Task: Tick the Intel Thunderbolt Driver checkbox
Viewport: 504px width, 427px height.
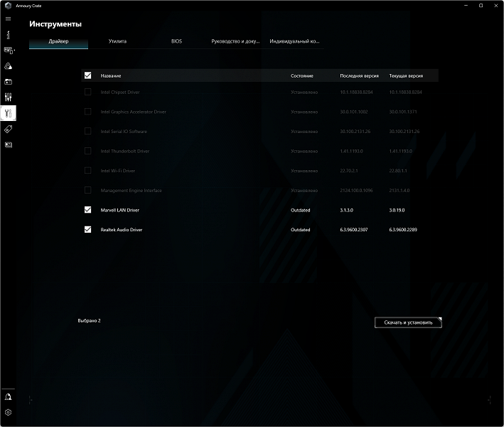Action: [x=87, y=151]
